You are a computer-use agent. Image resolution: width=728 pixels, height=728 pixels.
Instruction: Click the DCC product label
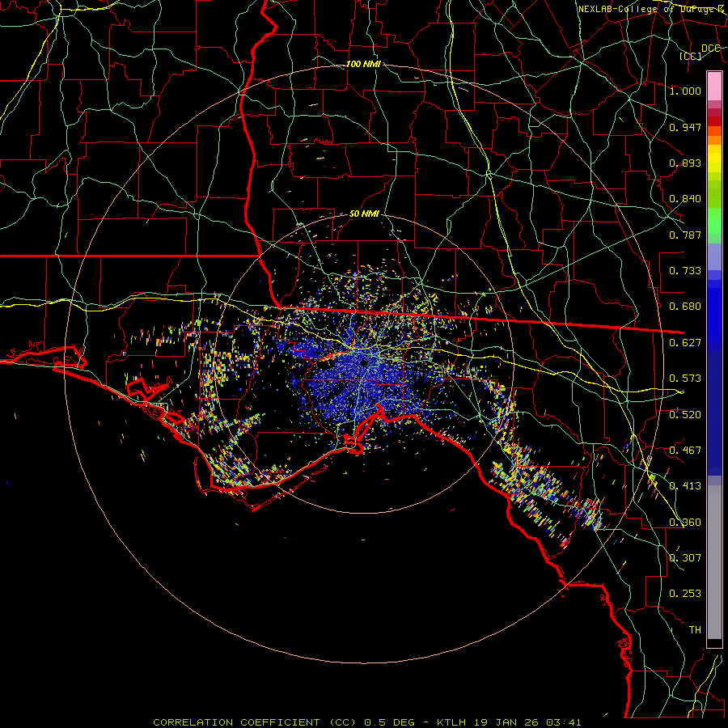[x=711, y=49]
